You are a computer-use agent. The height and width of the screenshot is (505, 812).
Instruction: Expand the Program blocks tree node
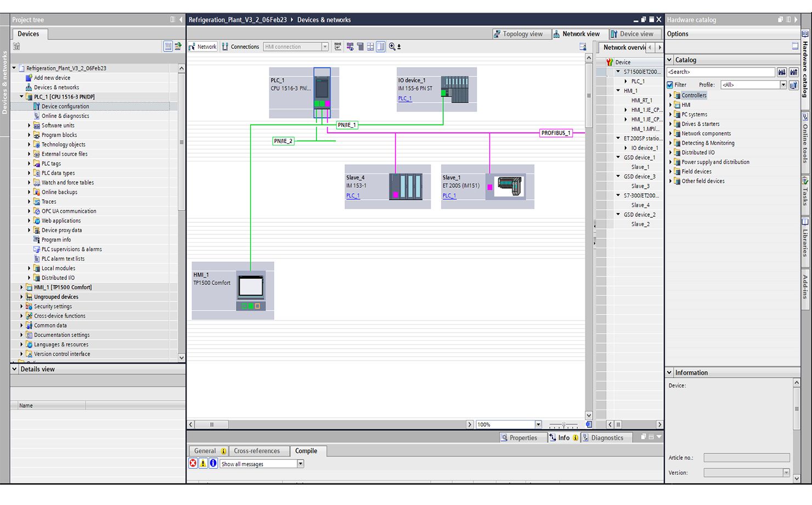[x=30, y=135]
